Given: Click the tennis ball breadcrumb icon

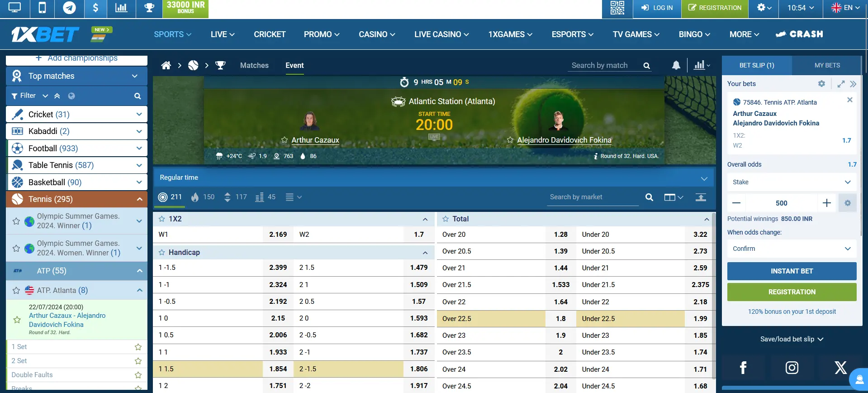Looking at the screenshot, I should (x=193, y=65).
